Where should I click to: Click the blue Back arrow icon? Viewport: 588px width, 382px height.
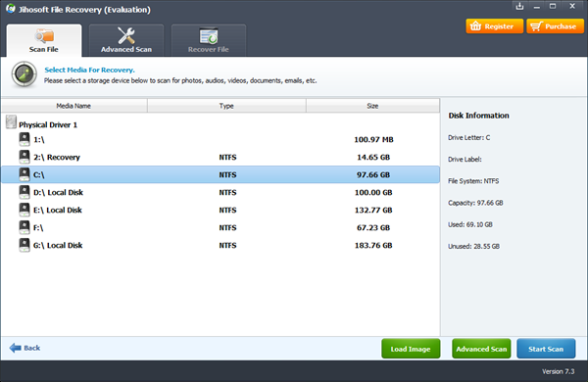pos(16,348)
